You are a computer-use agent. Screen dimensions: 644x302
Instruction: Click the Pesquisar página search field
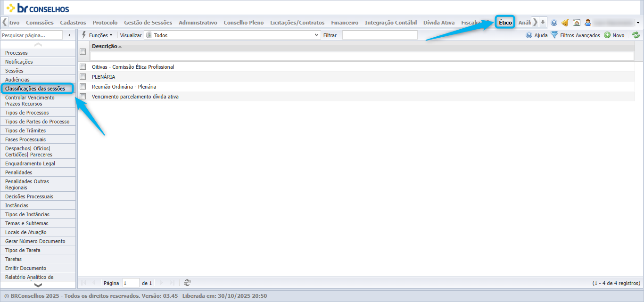tap(32, 35)
